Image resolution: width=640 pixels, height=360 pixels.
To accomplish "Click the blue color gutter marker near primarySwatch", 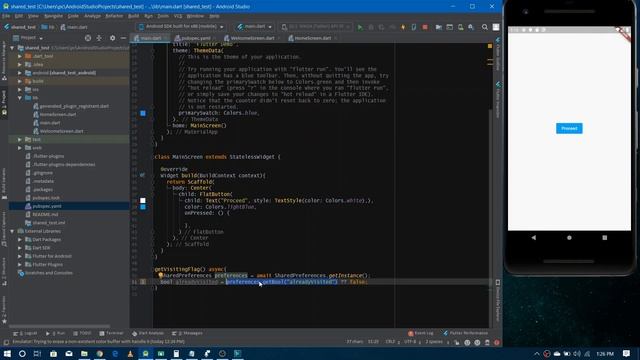I will [143, 113].
